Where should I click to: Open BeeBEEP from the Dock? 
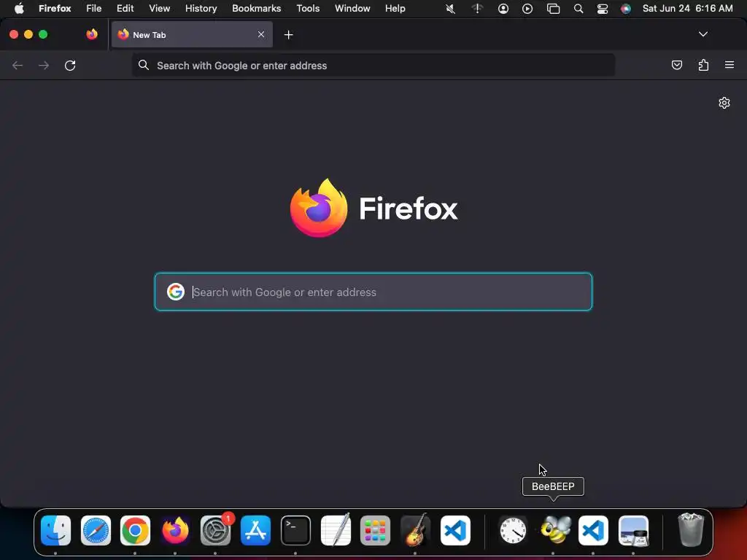pos(555,529)
